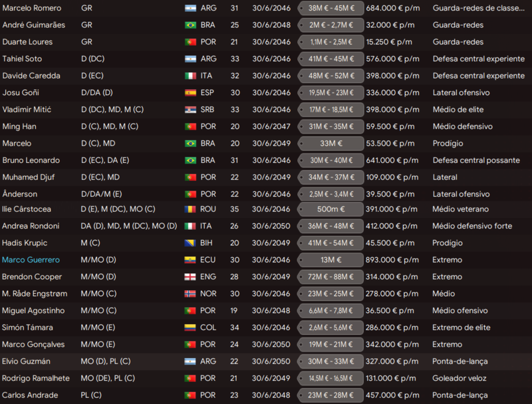Click the Portugal flag in Ming Han row
Image resolution: width=532 pixels, height=404 pixels.
(x=190, y=127)
